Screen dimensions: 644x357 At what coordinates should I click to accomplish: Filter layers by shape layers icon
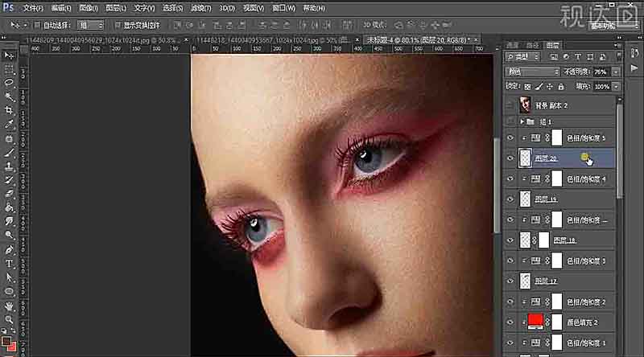point(590,56)
